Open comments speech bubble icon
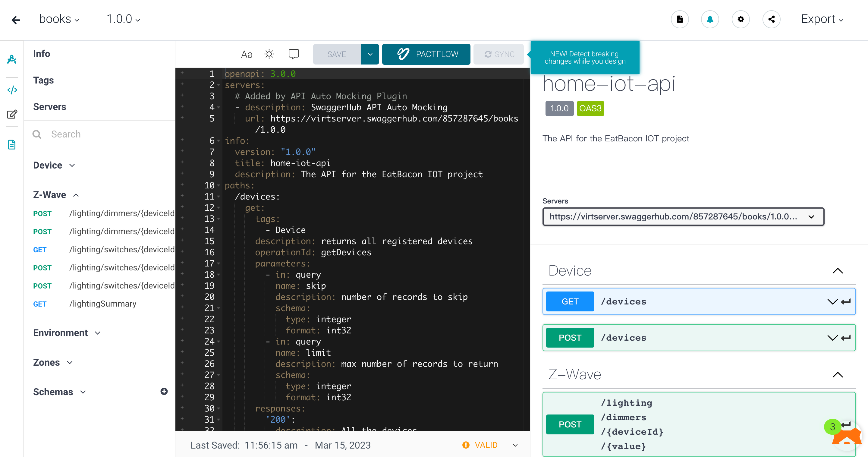This screenshot has width=868, height=457. (294, 54)
